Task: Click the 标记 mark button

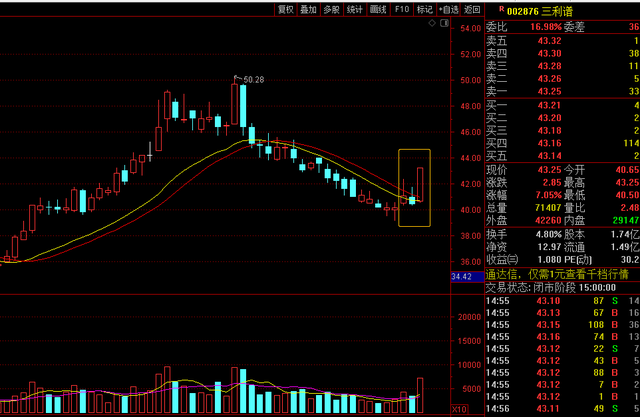Action: 425,9
